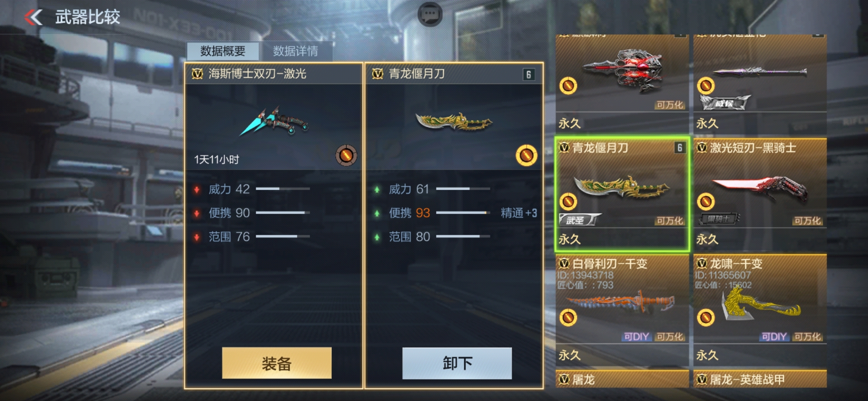The height and width of the screenshot is (401, 868).
Task: Select the 数据概要 tab
Action: click(x=223, y=51)
